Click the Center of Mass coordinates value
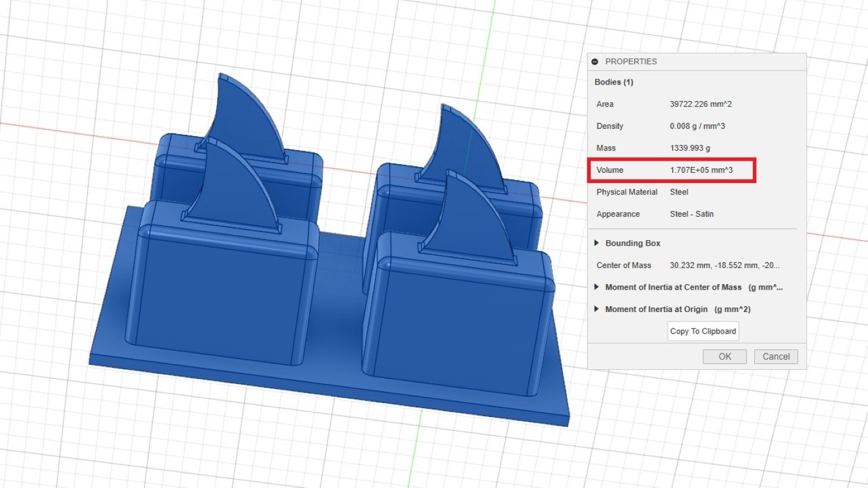This screenshot has height=488, width=868. coord(725,266)
